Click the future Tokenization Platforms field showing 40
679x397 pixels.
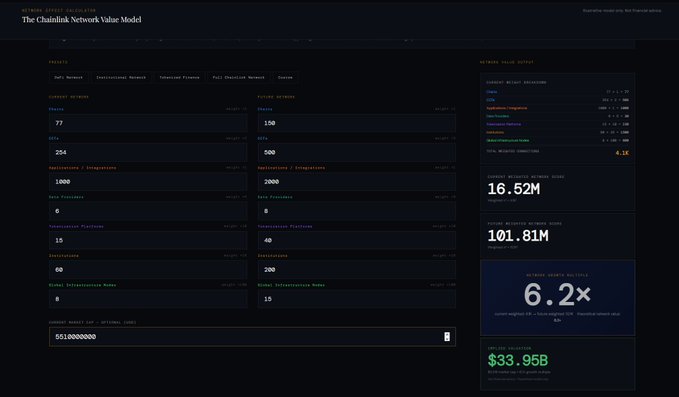point(356,240)
